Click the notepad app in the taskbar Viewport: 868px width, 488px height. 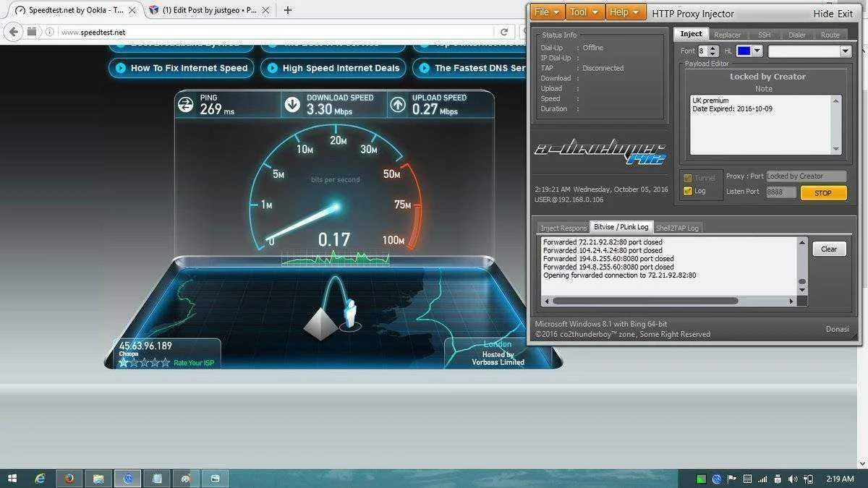tap(157, 479)
